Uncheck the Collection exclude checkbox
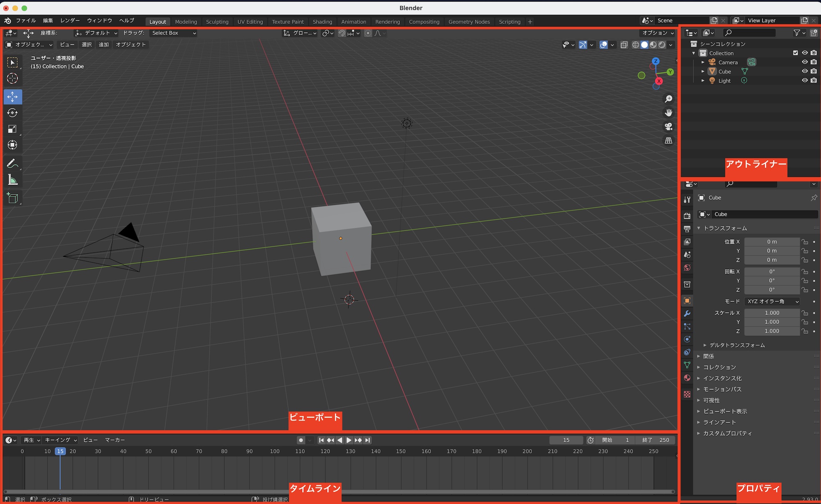 (x=796, y=53)
